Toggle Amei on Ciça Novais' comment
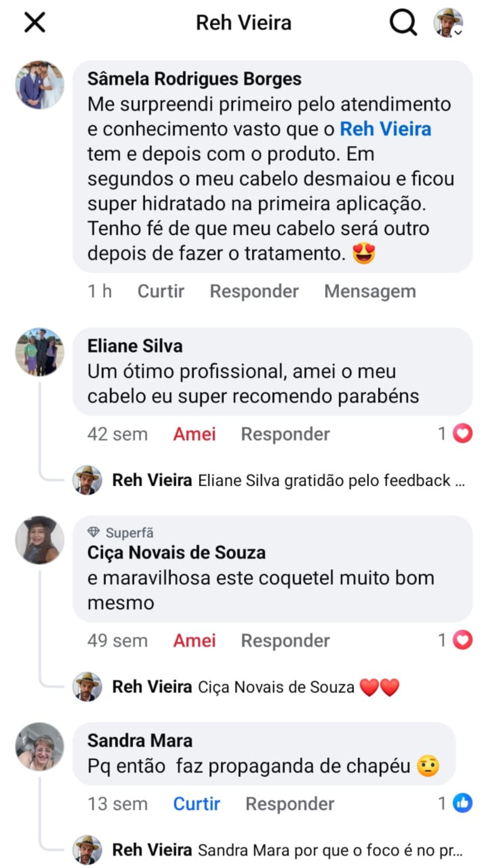This screenshot has width=488, height=868. tap(194, 641)
